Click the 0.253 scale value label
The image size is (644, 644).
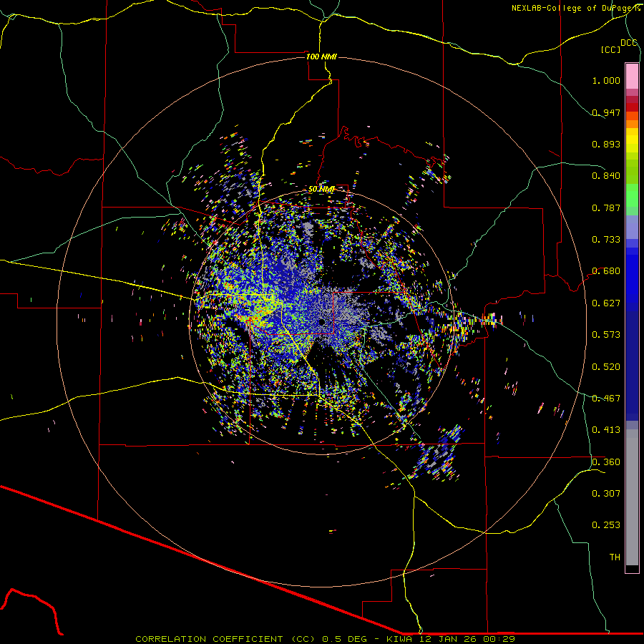point(606,525)
